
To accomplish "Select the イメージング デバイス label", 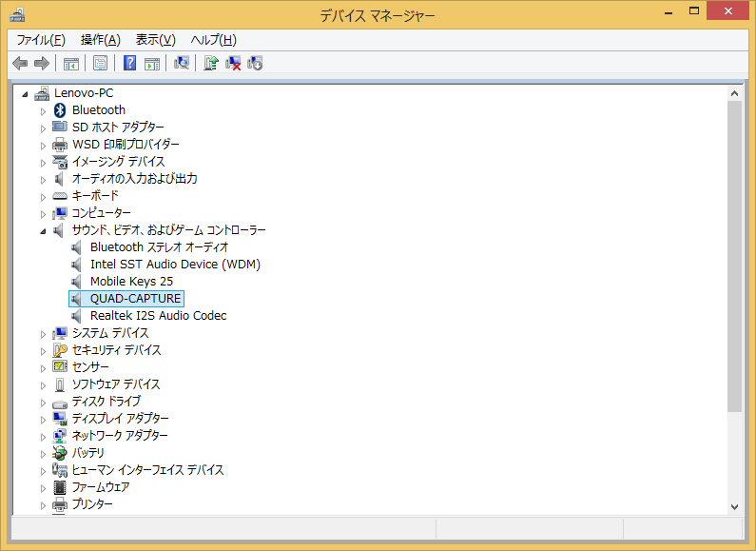I will click(x=119, y=162).
